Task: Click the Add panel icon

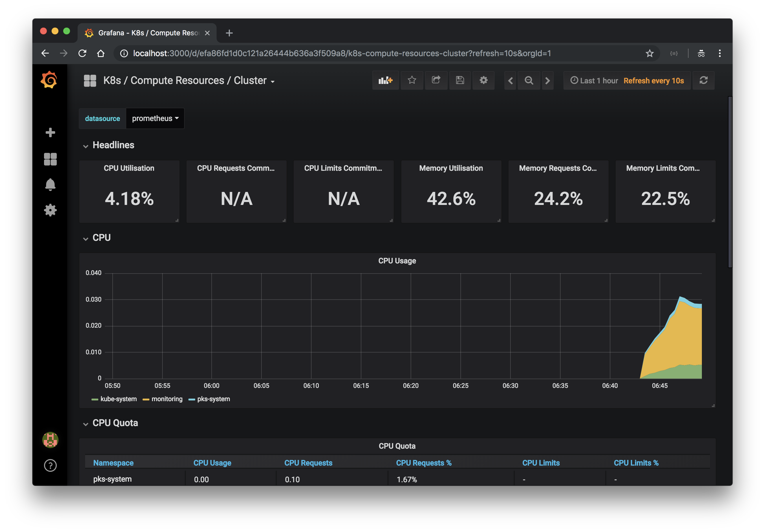Action: click(385, 80)
